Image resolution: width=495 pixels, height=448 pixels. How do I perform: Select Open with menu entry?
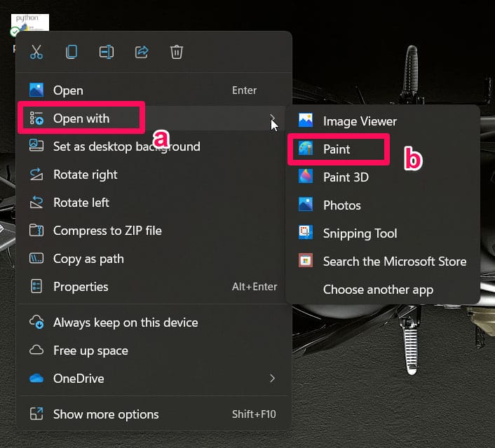154,118
